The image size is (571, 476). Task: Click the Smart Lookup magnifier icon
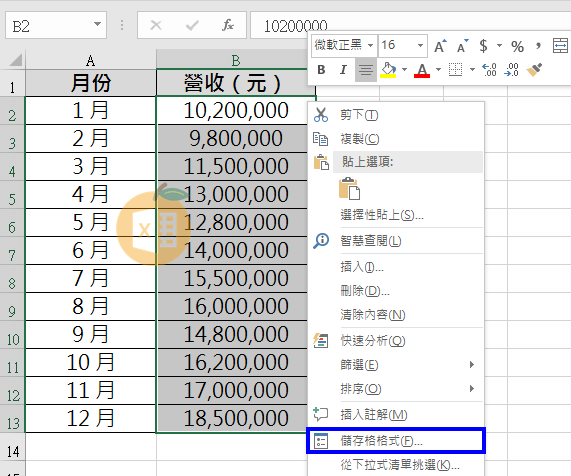[321, 241]
